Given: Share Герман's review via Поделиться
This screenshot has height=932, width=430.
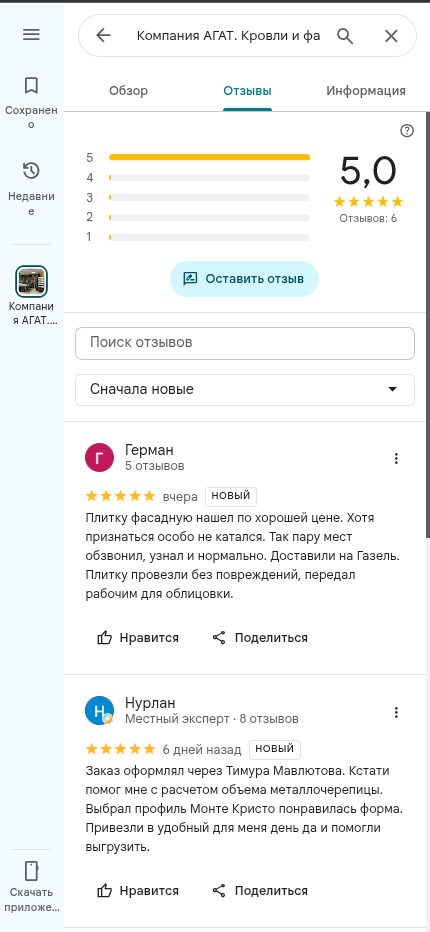Looking at the screenshot, I should pos(260,638).
